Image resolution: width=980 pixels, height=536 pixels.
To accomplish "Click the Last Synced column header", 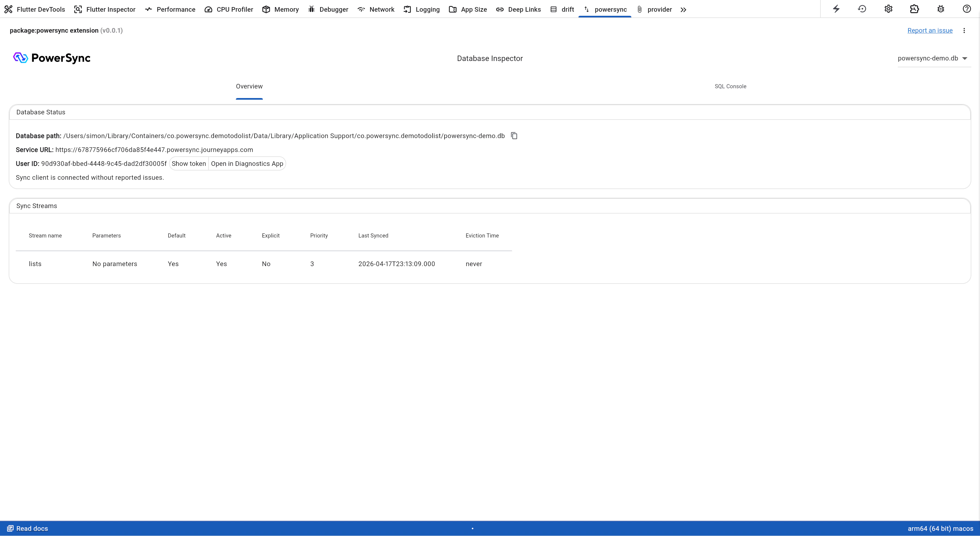I will click(373, 236).
